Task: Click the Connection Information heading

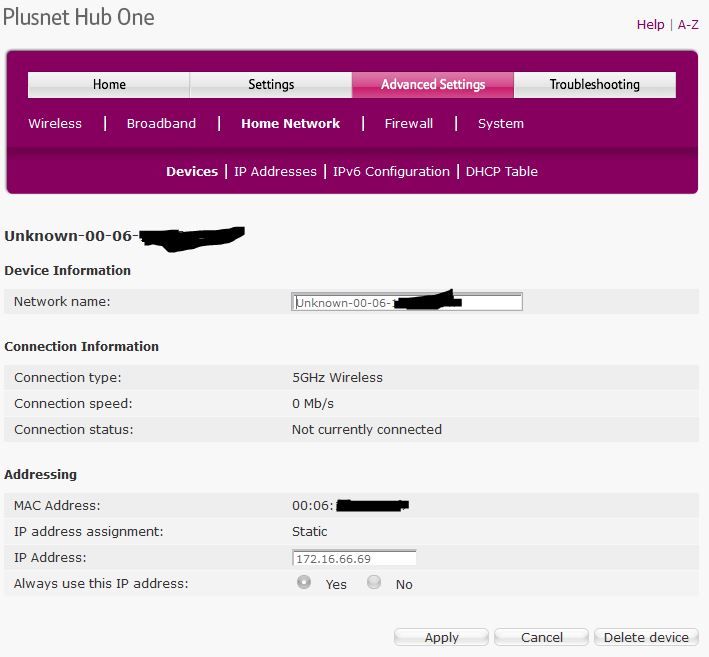Action: pos(81,346)
